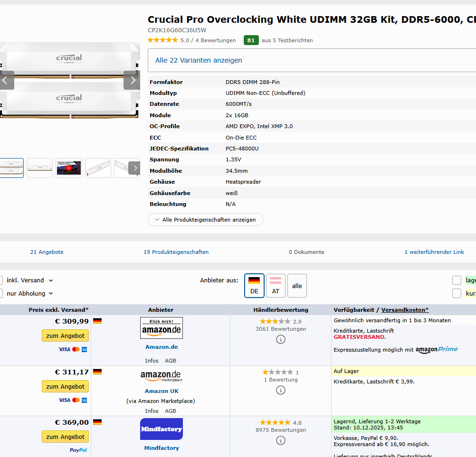
Task: Click payment icons under € 311,17 offer
Action: (73, 400)
